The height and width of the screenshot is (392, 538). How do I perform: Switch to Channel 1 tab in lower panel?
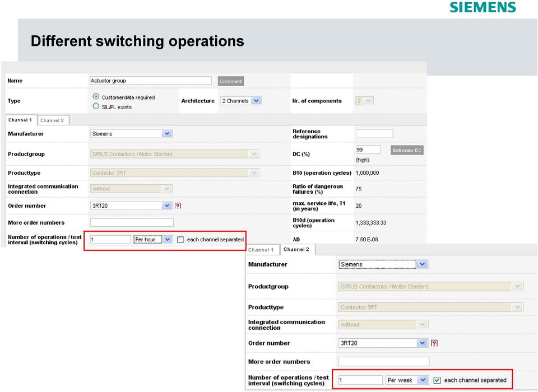click(x=262, y=250)
